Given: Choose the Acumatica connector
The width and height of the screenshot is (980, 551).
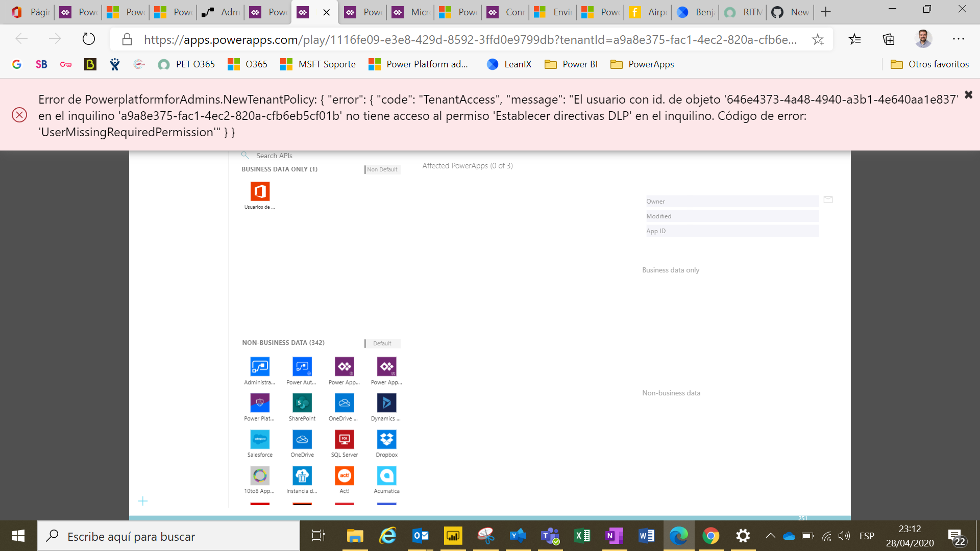Looking at the screenshot, I should point(386,475).
